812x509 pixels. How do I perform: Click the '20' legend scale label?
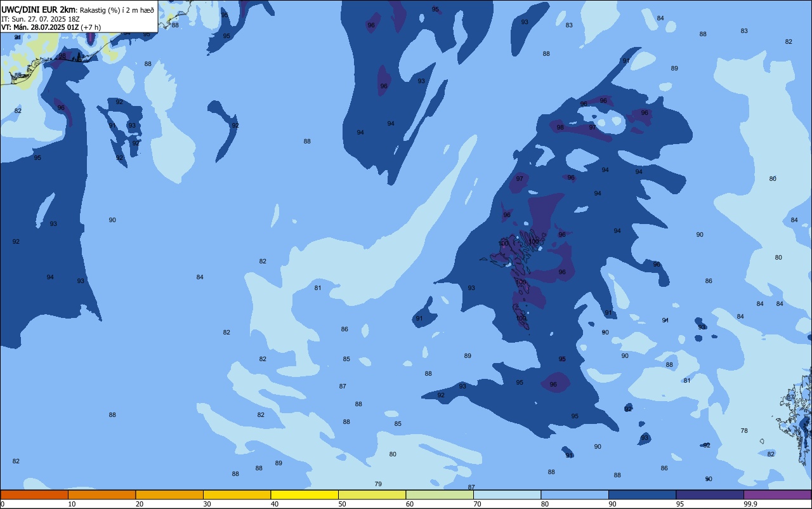(140, 504)
